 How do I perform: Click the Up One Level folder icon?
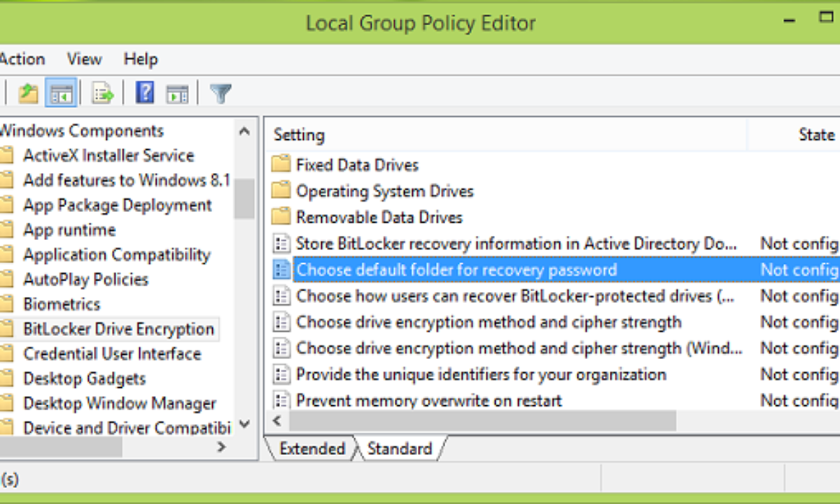[x=28, y=93]
